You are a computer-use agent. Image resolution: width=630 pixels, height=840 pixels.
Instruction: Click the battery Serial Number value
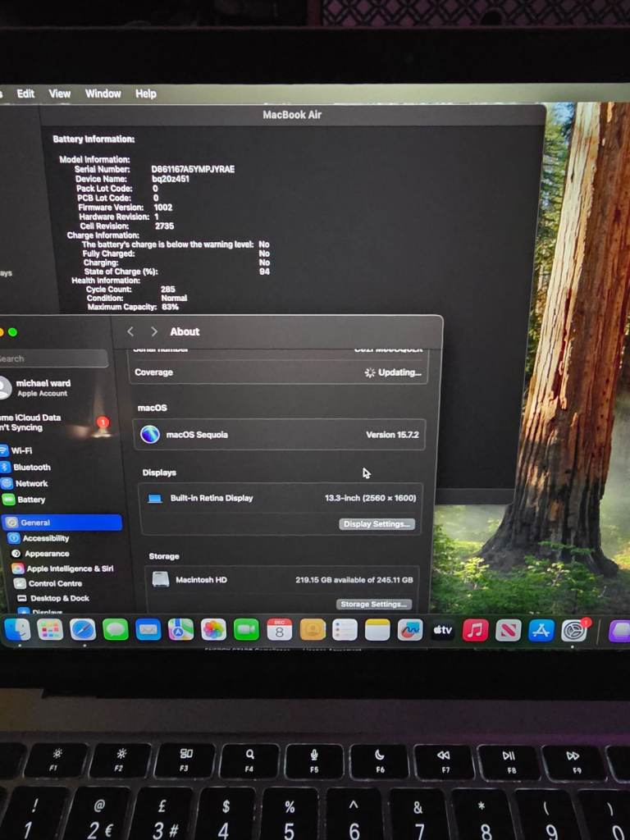pos(193,169)
